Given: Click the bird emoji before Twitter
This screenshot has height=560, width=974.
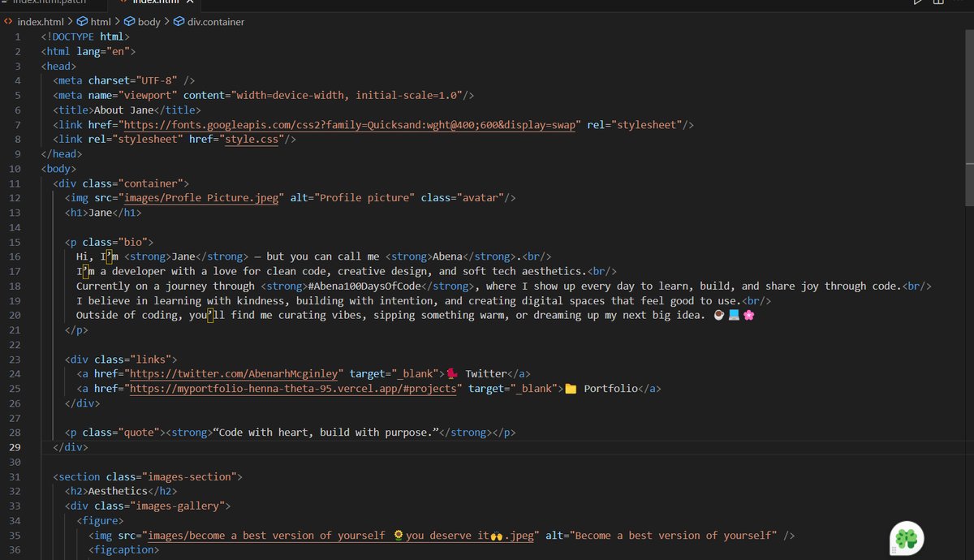Looking at the screenshot, I should tap(452, 373).
